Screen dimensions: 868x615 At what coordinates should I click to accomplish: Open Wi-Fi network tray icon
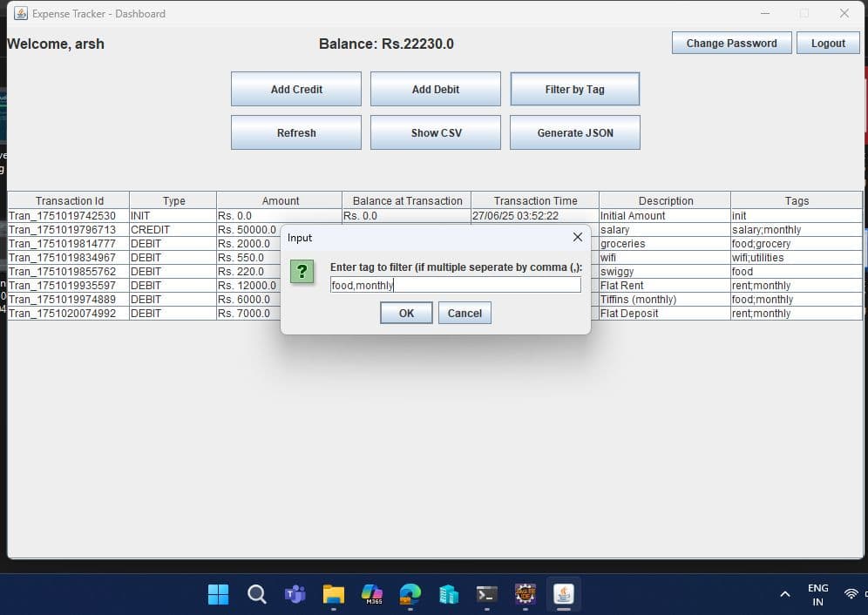851,594
